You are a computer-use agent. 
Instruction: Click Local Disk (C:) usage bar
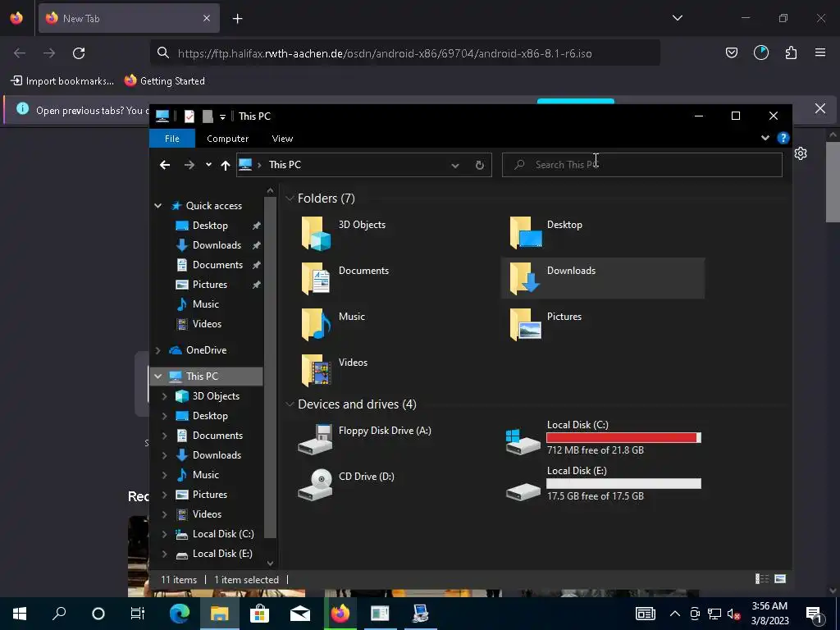(x=623, y=438)
